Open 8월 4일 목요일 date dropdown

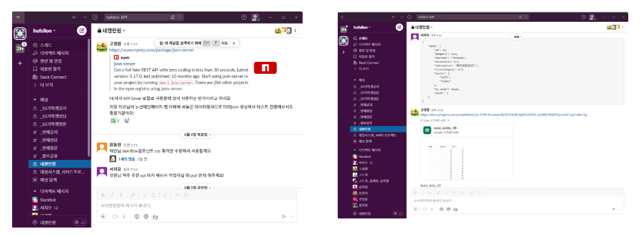tap(197, 134)
